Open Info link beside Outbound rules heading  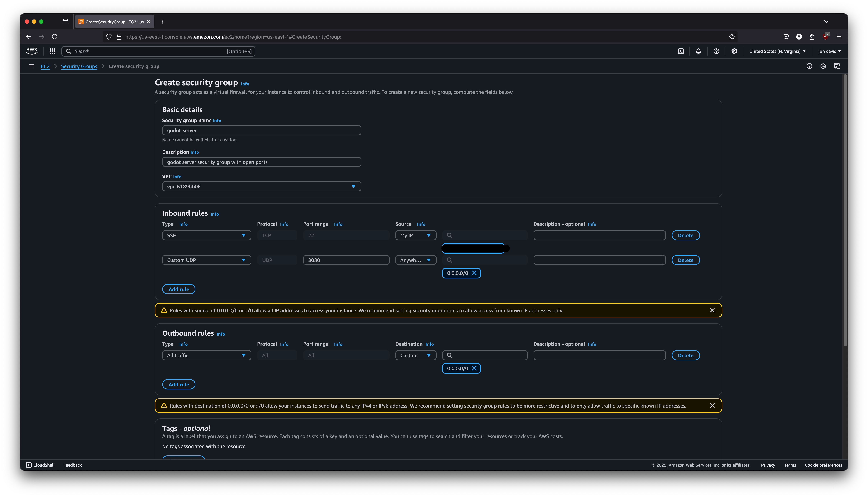[x=221, y=334]
